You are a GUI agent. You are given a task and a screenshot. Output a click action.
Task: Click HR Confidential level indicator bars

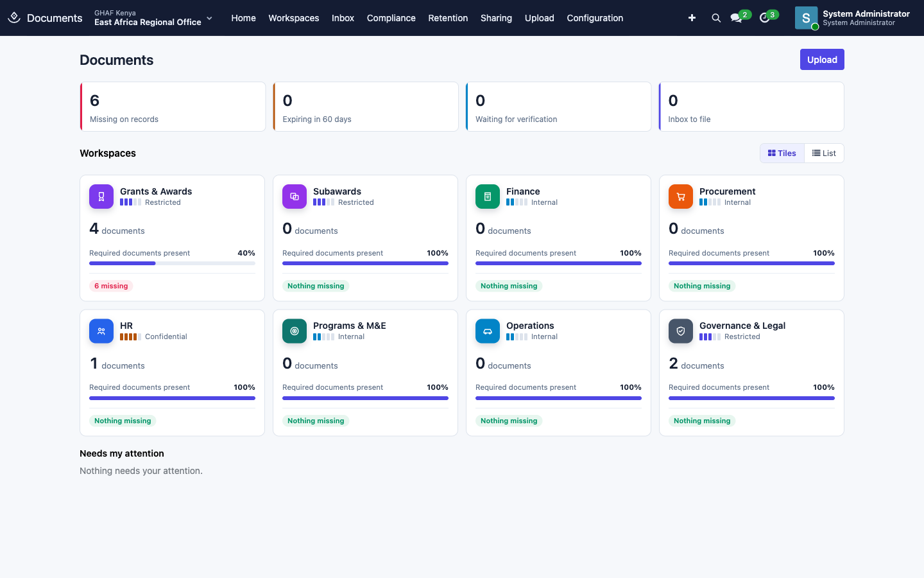tap(130, 337)
